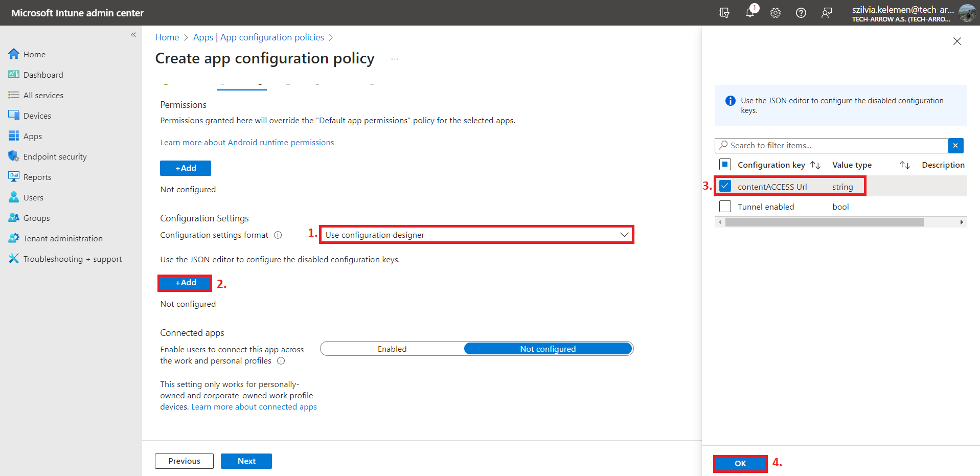Image resolution: width=980 pixels, height=476 pixels.
Task: Go to Tenant administration in sidebar
Action: click(x=63, y=238)
